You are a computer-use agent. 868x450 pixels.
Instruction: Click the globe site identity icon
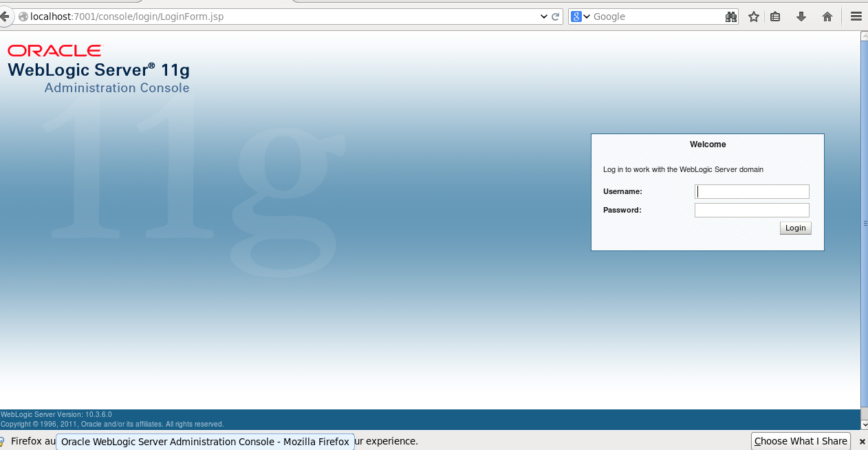pyautogui.click(x=23, y=17)
